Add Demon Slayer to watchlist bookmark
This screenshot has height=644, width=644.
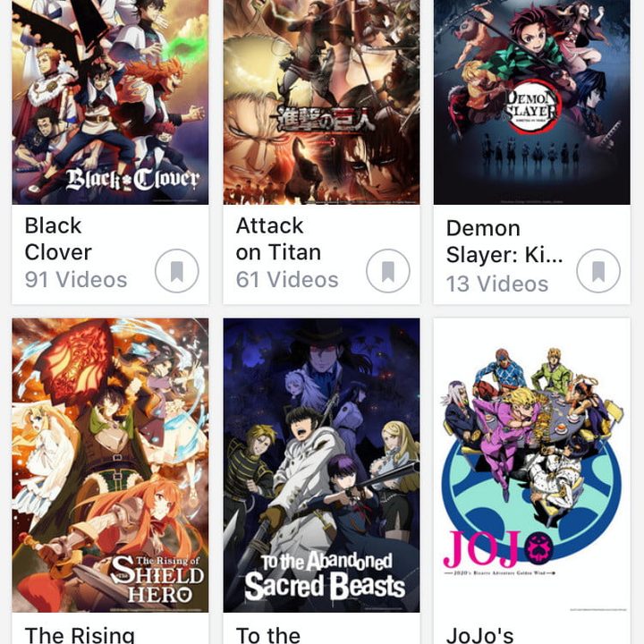click(597, 271)
